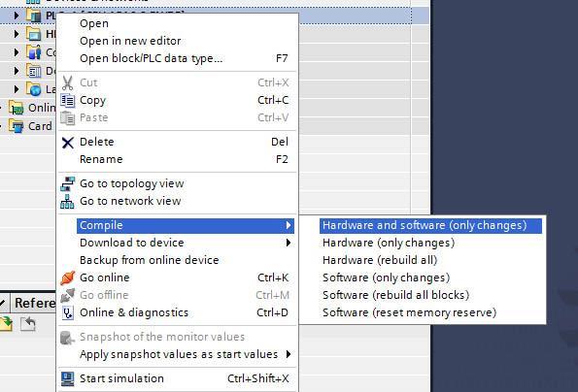
Task: Click the Start simulation icon
Action: (x=67, y=378)
